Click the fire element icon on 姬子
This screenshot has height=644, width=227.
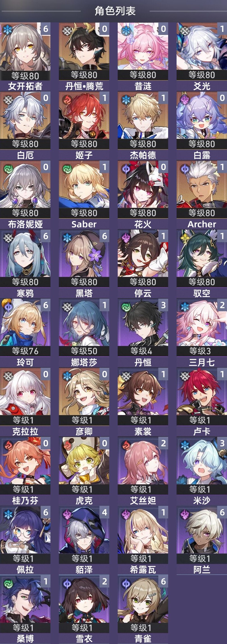67,99
